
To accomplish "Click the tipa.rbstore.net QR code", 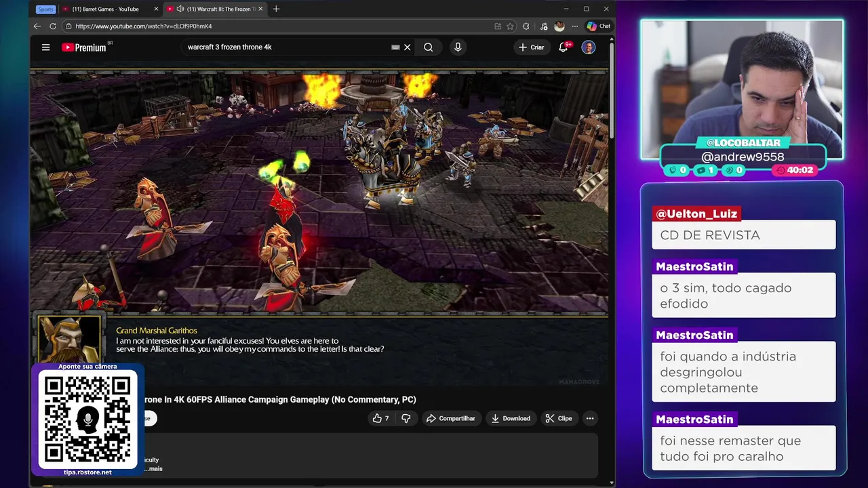I will click(87, 419).
